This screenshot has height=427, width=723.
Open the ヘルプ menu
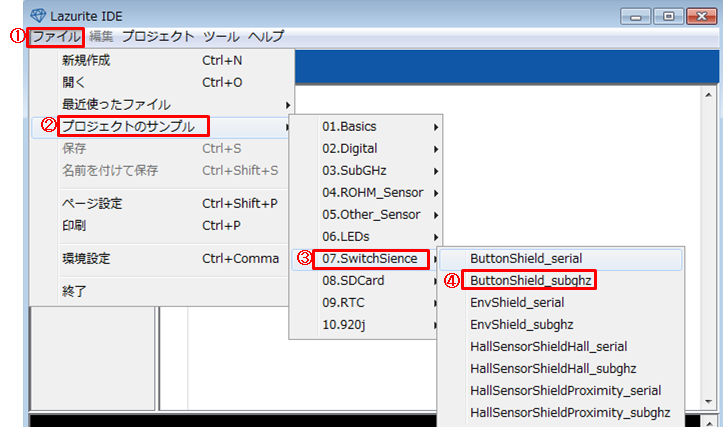[266, 36]
